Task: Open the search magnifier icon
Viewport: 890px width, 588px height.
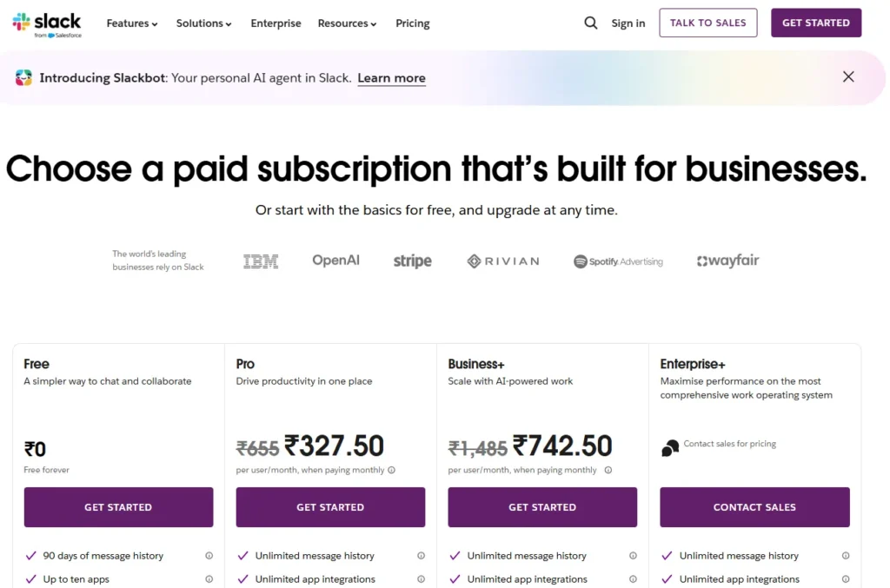Action: pyautogui.click(x=591, y=23)
